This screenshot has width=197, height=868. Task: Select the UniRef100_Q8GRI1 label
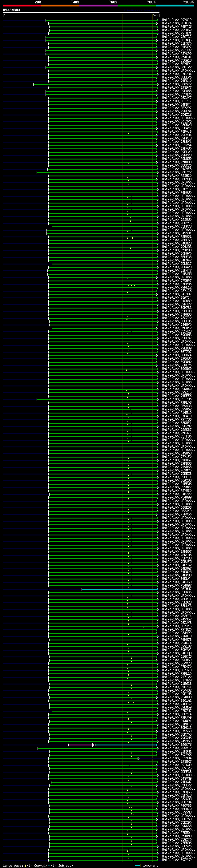coord(177,599)
